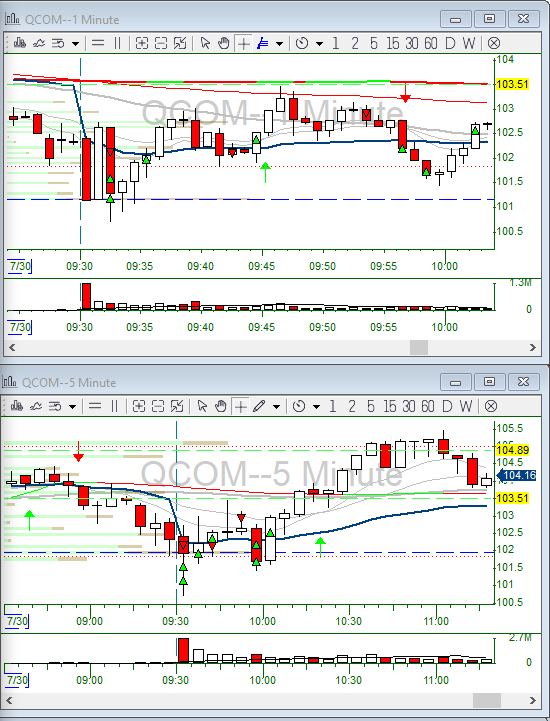Screen dimensions: 550x721
Task: Click the indicator line icon in the 1 Minute toolbar
Action: pos(39,43)
